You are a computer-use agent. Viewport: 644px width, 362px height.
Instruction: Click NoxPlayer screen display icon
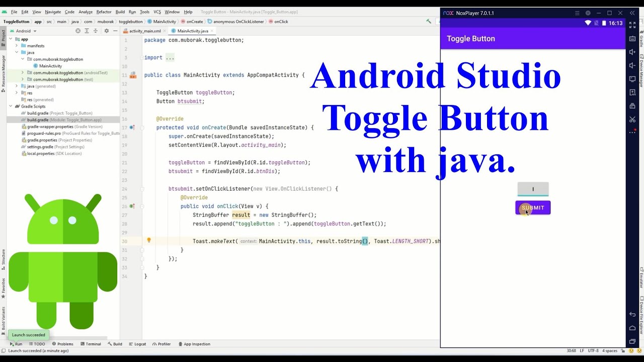632,79
